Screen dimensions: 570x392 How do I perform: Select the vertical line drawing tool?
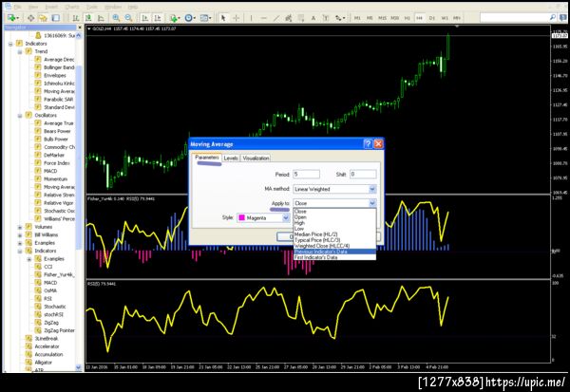coord(251,18)
